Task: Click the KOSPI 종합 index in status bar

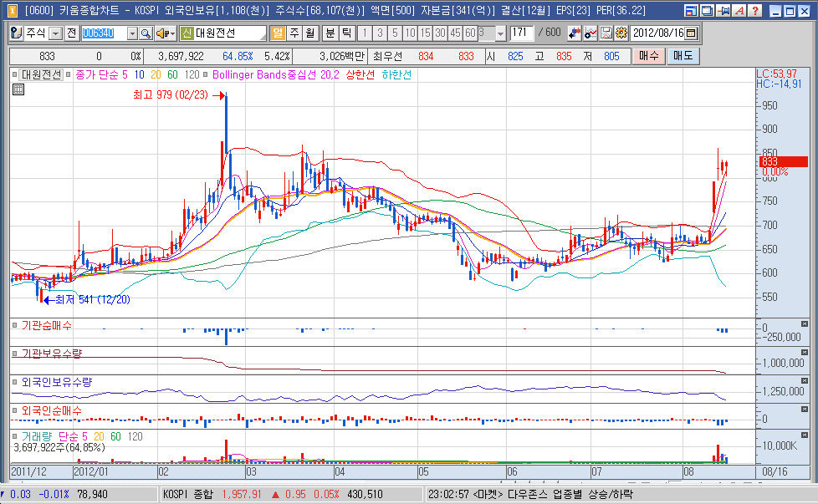Action: [188, 494]
